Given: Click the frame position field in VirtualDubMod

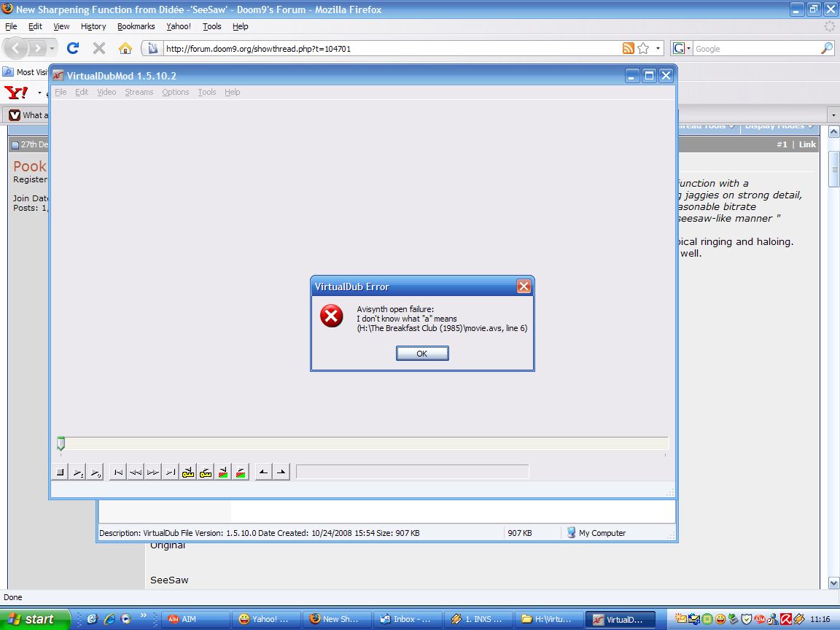Looking at the screenshot, I should (x=413, y=472).
